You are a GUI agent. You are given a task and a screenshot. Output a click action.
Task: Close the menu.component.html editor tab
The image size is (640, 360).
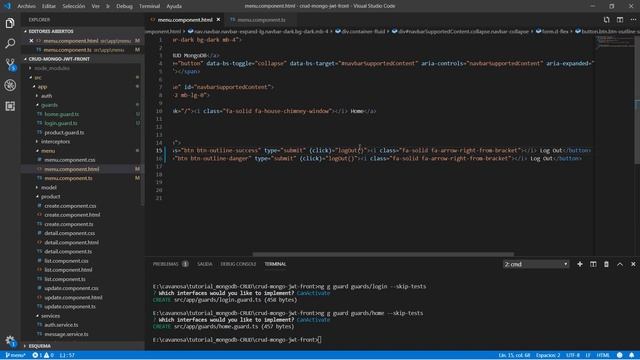tap(218, 20)
